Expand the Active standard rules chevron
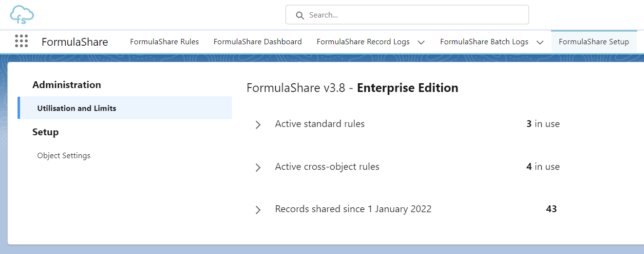 click(258, 125)
